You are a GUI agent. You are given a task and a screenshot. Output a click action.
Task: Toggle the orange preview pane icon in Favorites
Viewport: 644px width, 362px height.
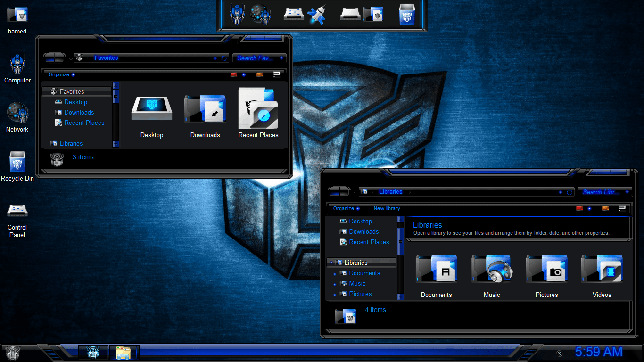point(260,74)
